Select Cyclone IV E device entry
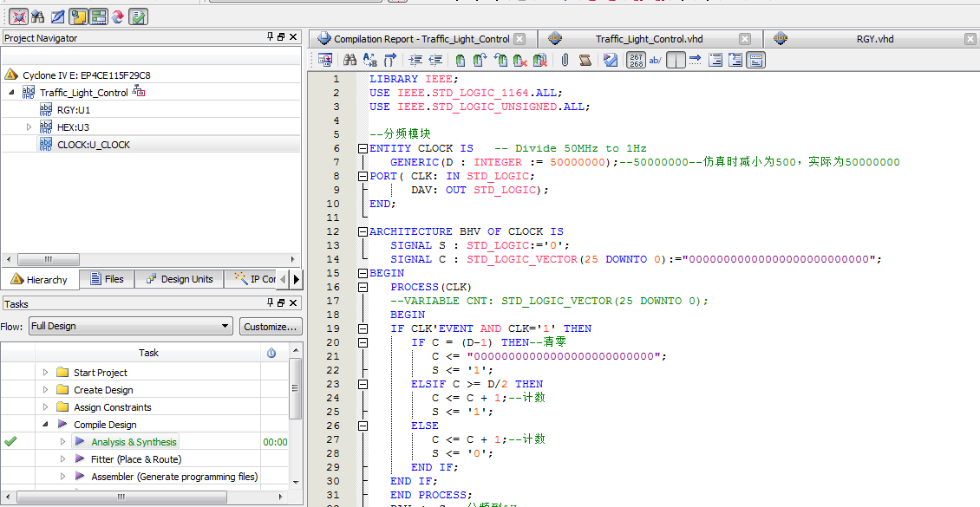This screenshot has width=980, height=507. [87, 75]
